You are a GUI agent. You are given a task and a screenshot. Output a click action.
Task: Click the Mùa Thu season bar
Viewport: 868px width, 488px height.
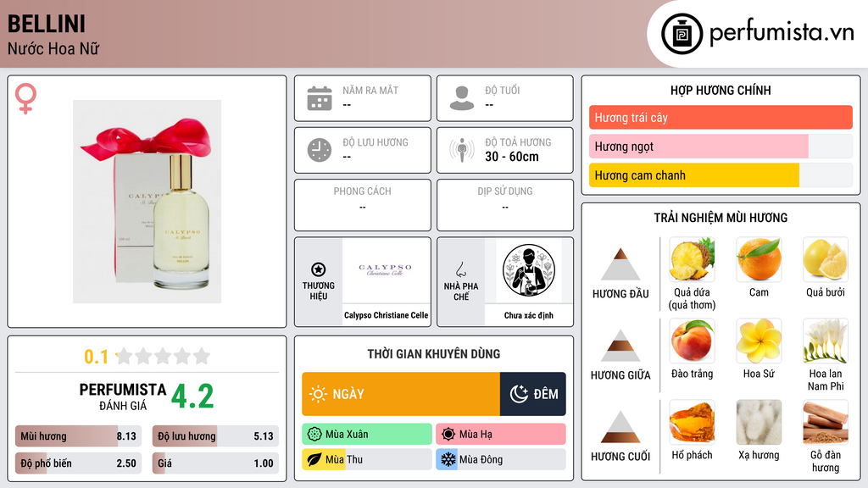coord(367,460)
